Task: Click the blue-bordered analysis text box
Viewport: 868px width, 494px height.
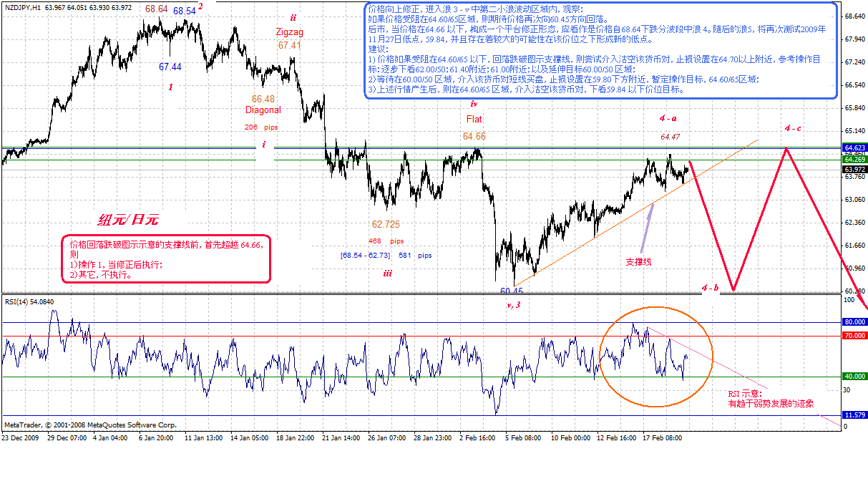Action: pyautogui.click(x=600, y=50)
